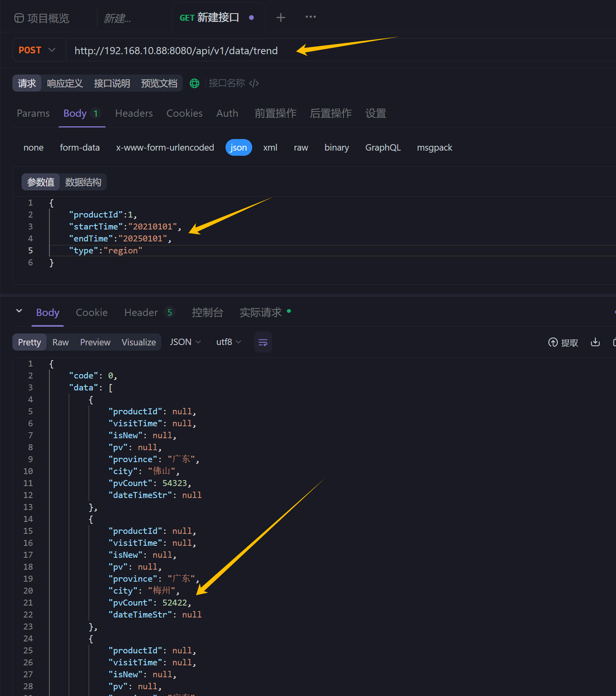Screen dimensions: 616x696
Task: Open the Headers request tab
Action: pyautogui.click(x=134, y=114)
